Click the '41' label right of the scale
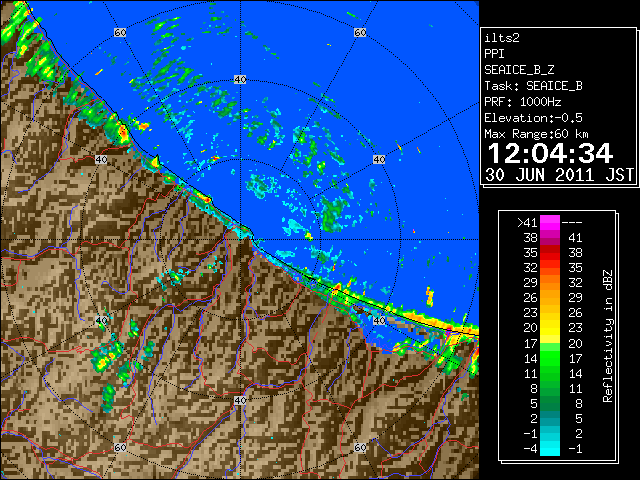Image resolution: width=640 pixels, height=480 pixels. click(576, 238)
